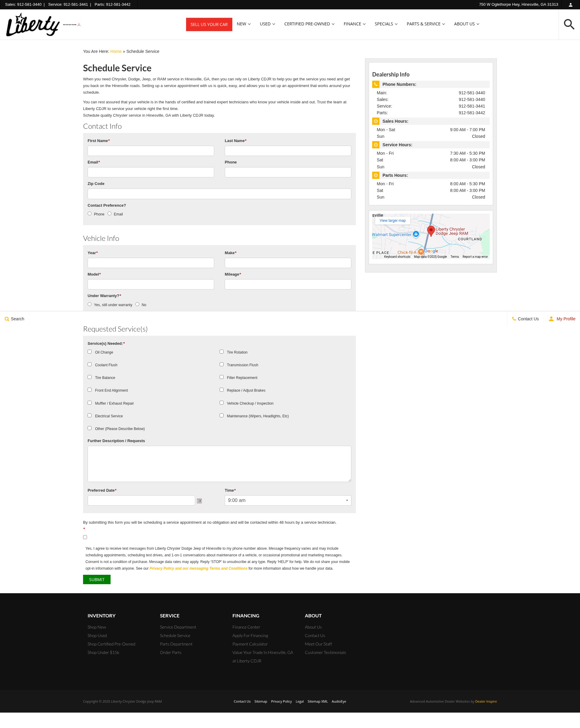Check the Coolant Flush service
The width and height of the screenshot is (580, 728).
(89, 365)
